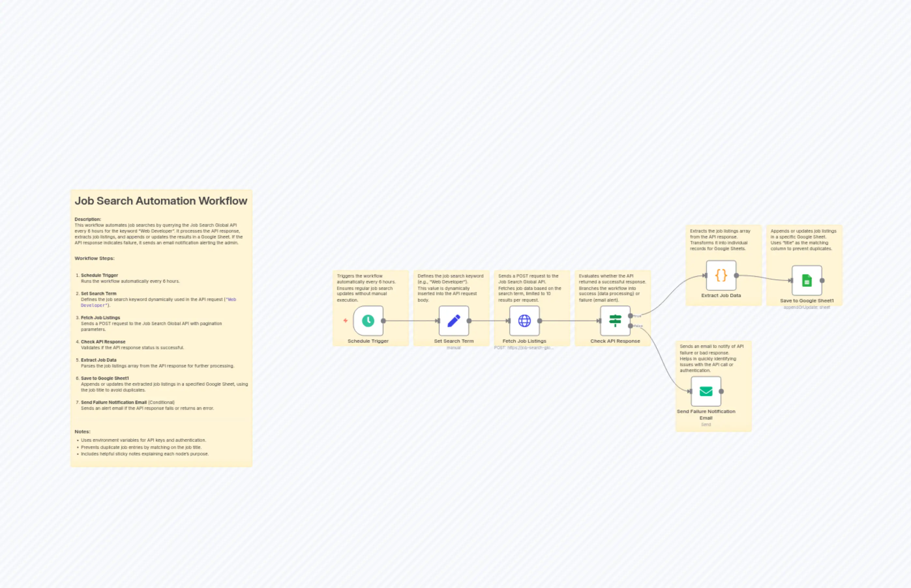Viewport: 911px width, 588px height.
Task: Click the red lightning bolt beside Schedule Trigger
Action: click(x=345, y=321)
